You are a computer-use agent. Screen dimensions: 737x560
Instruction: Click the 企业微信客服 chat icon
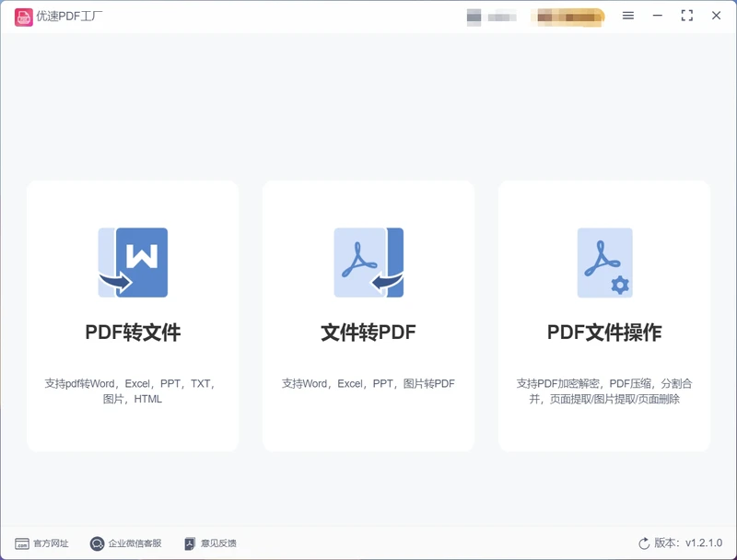point(97,543)
